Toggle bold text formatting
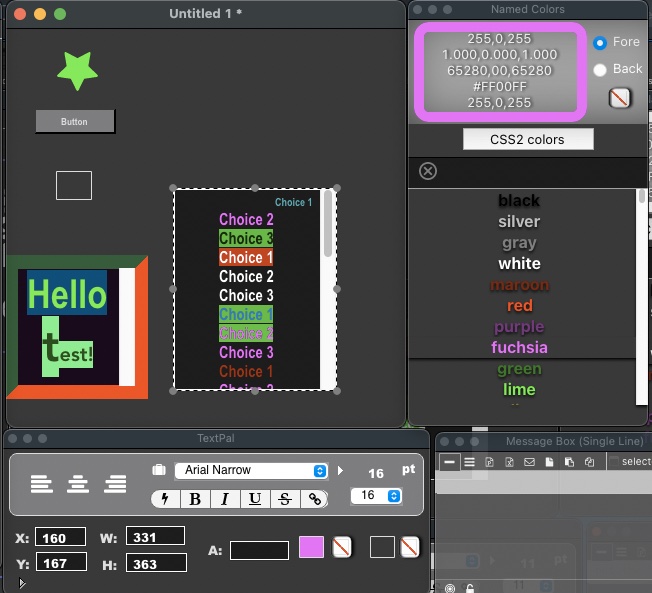The width and height of the screenshot is (652, 593). pos(195,499)
